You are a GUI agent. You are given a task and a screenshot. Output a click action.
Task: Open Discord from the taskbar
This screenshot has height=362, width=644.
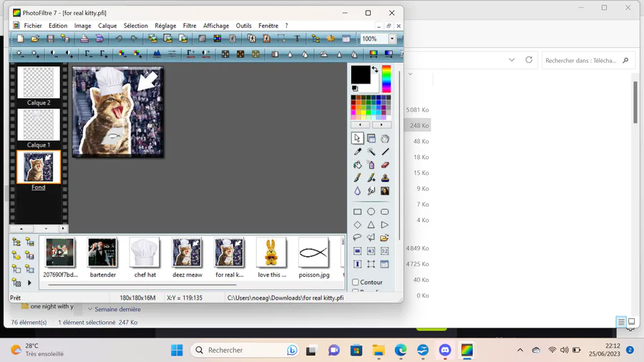click(445, 350)
